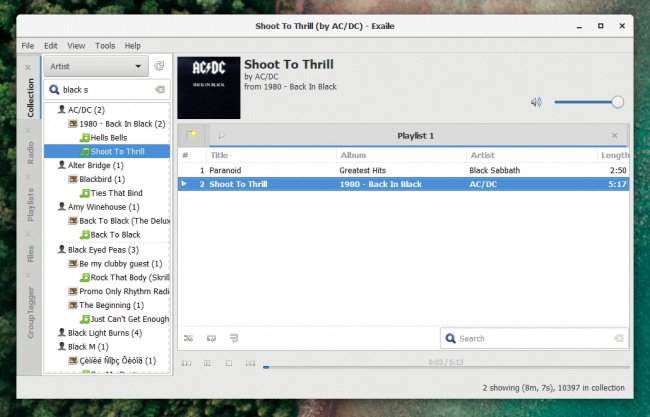Toggle shuffle mode for the playlist
The height and width of the screenshot is (417, 650).
click(x=189, y=338)
